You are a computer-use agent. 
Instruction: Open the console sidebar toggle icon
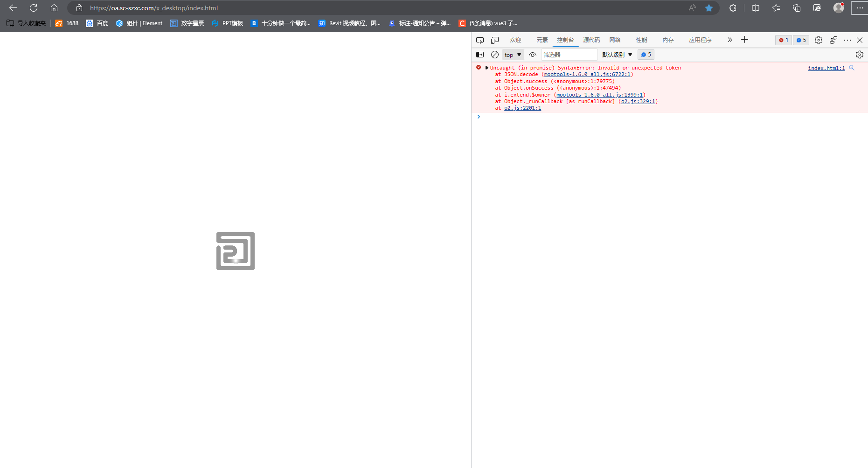tap(480, 55)
